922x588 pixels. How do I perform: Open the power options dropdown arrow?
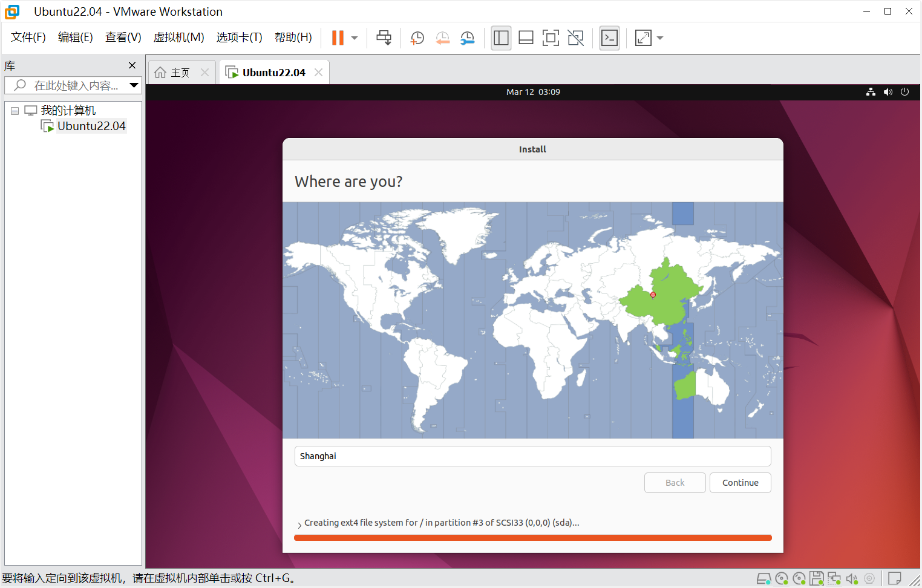[x=355, y=38]
